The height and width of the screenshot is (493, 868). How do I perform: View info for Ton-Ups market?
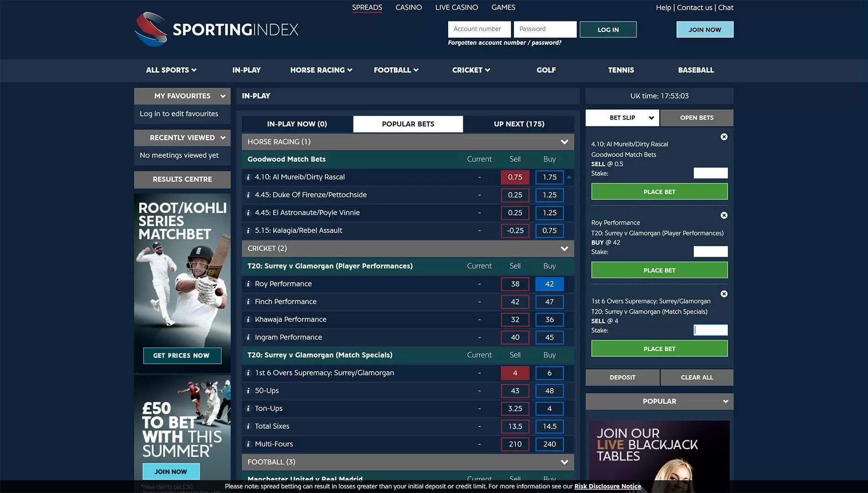(x=248, y=409)
